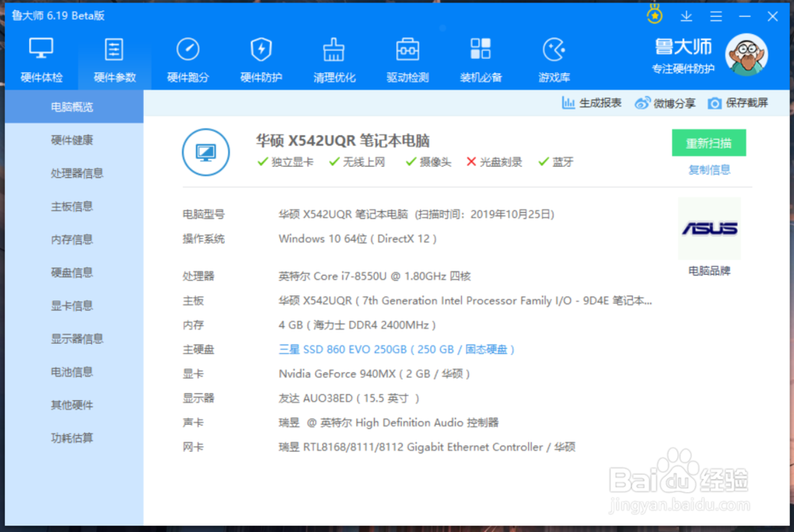Click the download arrow icon in title bar
The height and width of the screenshot is (532, 794).
[686, 16]
